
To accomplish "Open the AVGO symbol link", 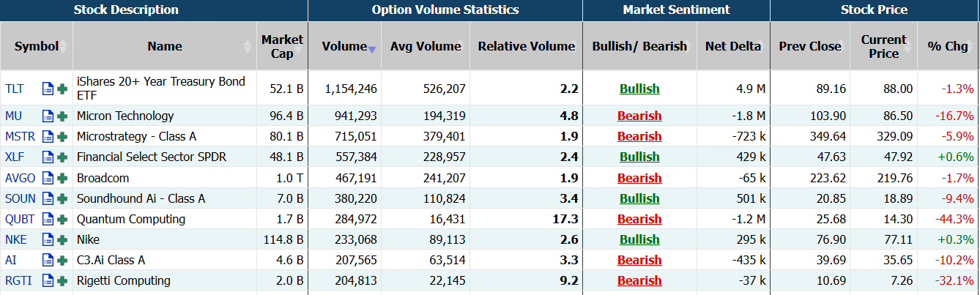I will click(20, 178).
